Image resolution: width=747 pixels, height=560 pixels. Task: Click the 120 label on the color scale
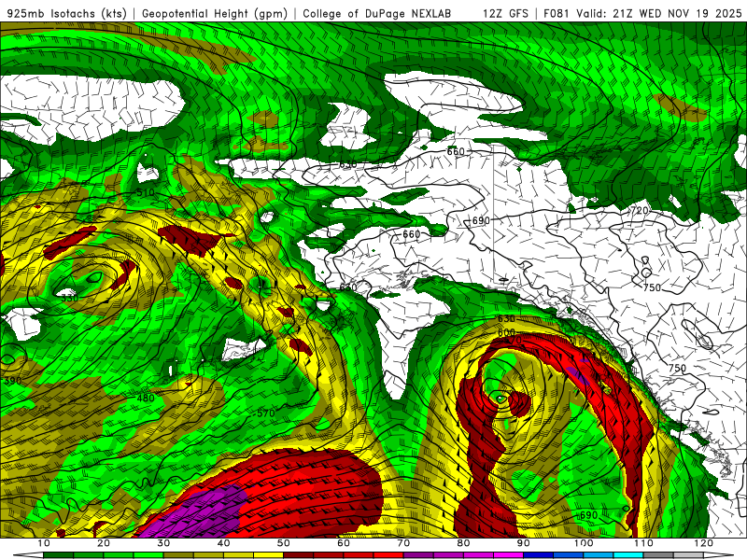pos(704,543)
